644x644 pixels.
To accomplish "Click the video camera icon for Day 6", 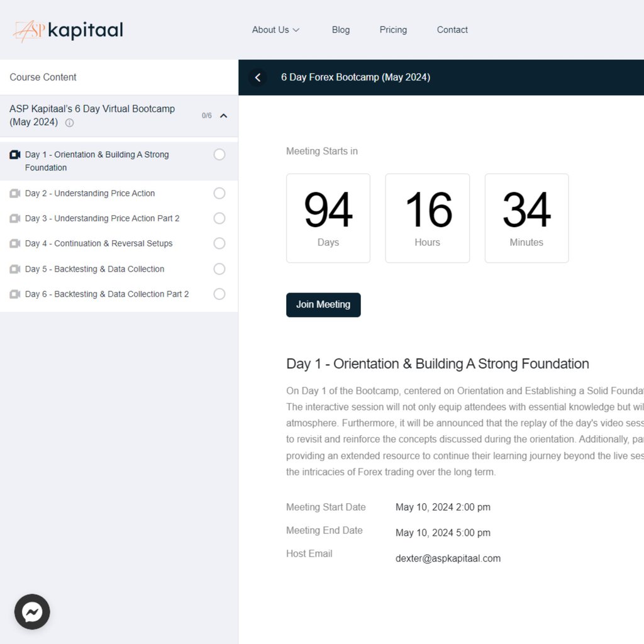I will pyautogui.click(x=15, y=294).
